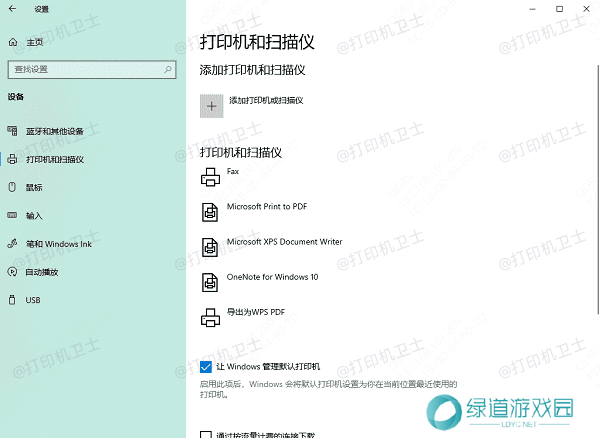Select the Fax printer entry
Image resolution: width=600 pixels, height=438 pixels.
(233, 171)
